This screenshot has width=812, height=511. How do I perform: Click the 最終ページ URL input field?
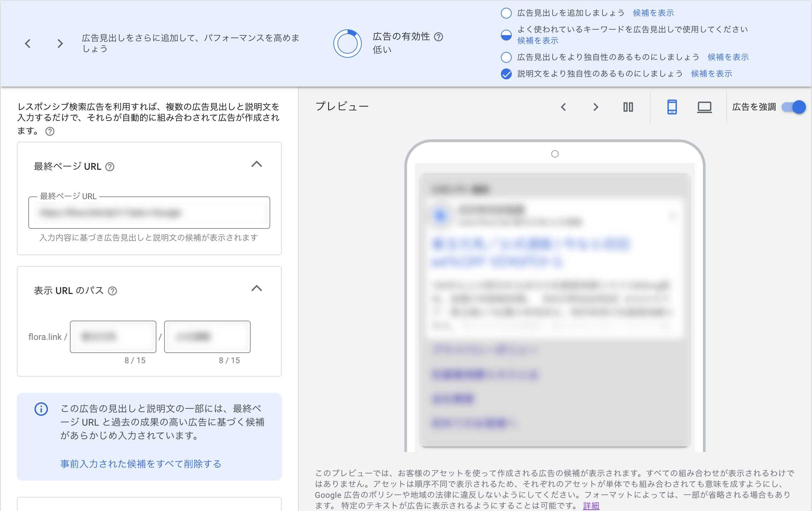(149, 213)
